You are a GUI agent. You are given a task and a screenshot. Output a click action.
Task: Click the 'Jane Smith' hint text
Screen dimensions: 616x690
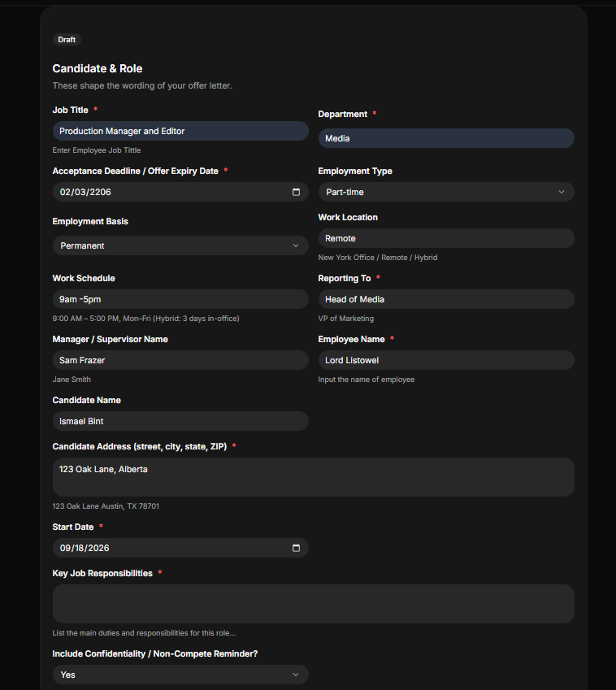click(72, 380)
